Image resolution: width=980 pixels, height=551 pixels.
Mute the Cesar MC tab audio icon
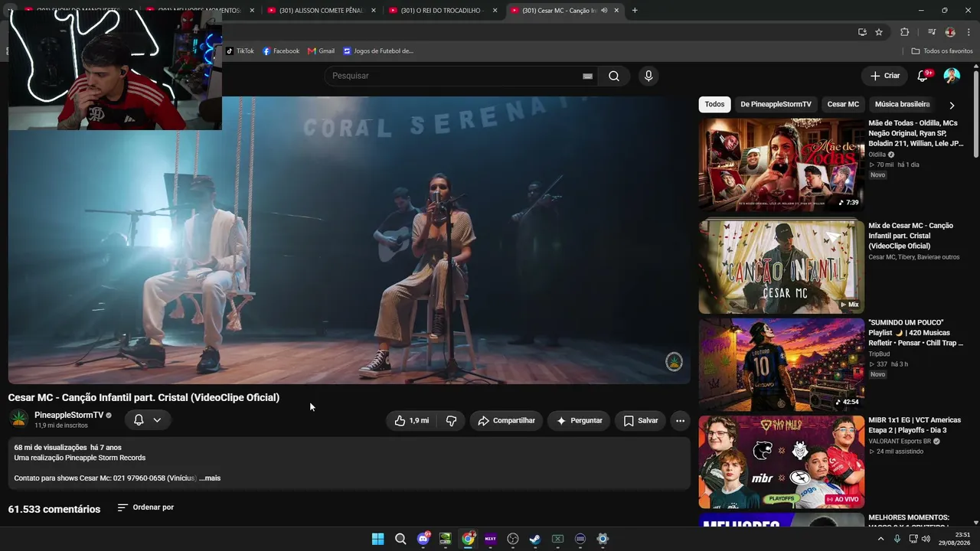point(604,11)
